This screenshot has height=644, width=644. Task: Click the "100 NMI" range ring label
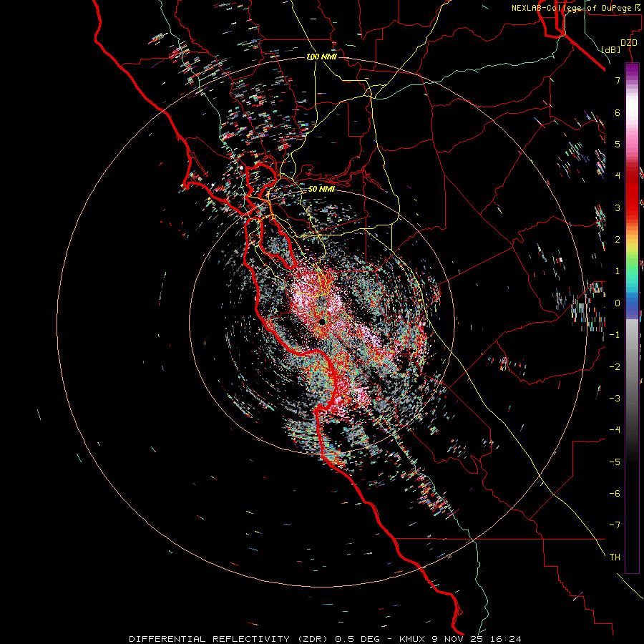(321, 57)
